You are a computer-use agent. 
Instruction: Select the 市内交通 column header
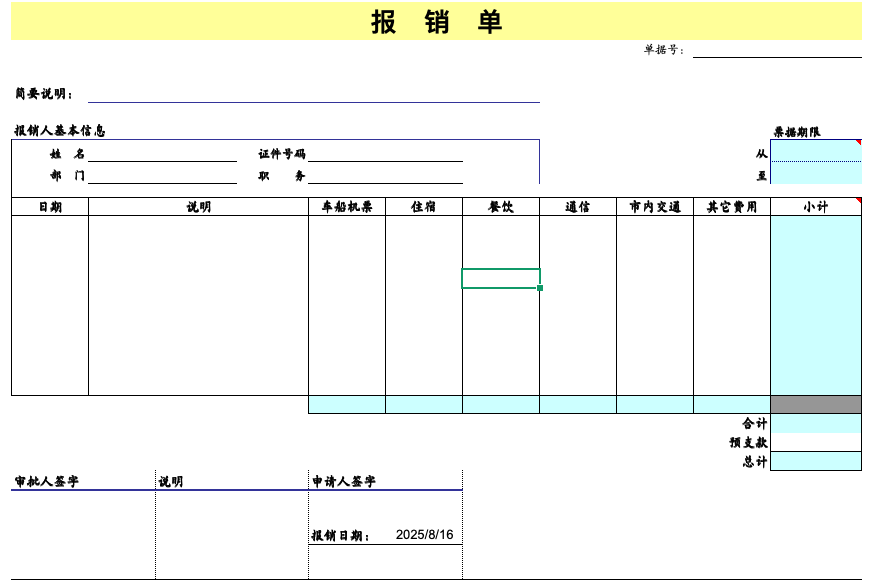tap(655, 207)
